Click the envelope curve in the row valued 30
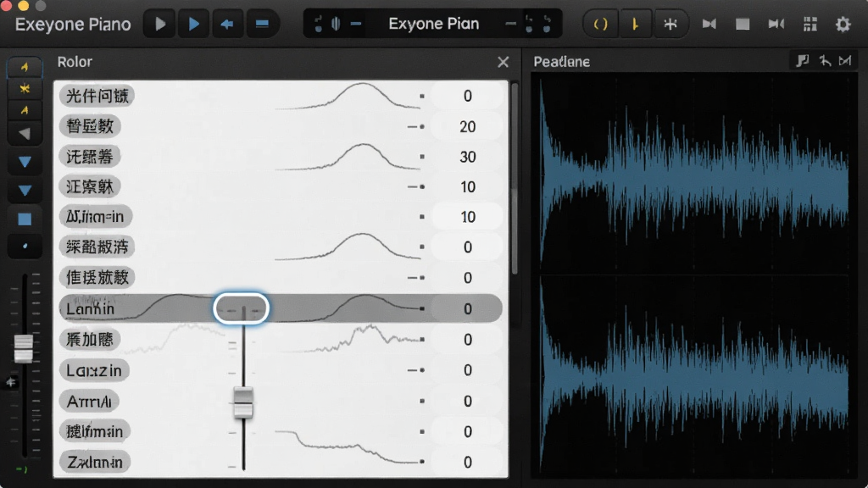 (x=348, y=157)
